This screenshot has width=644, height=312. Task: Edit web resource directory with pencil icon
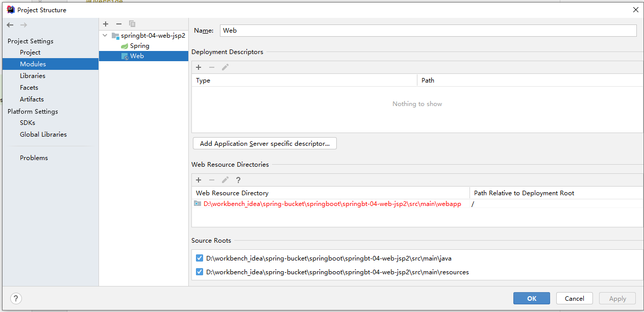point(225,180)
